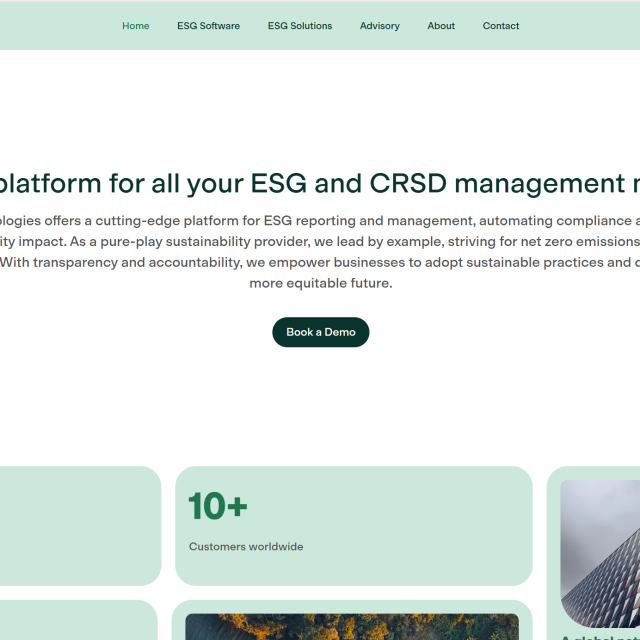
Task: Open the aerial autumn forest image
Action: tap(350, 627)
